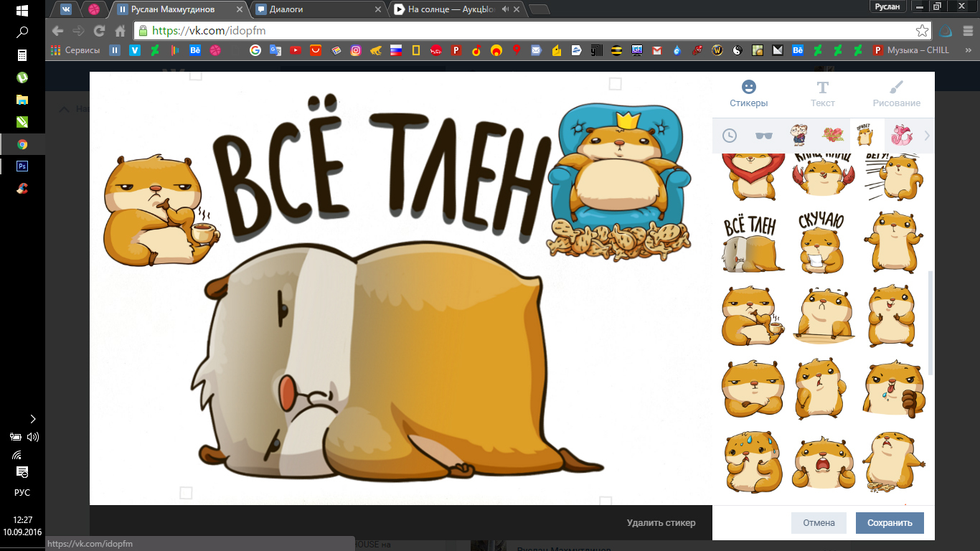The image size is (980, 551).
Task: Mute audio on the Аукцыон tab
Action: [505, 9]
